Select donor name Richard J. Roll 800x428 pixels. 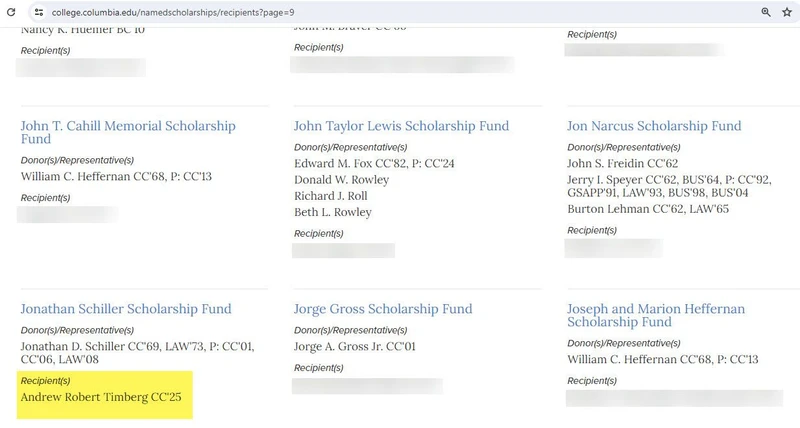pos(331,196)
